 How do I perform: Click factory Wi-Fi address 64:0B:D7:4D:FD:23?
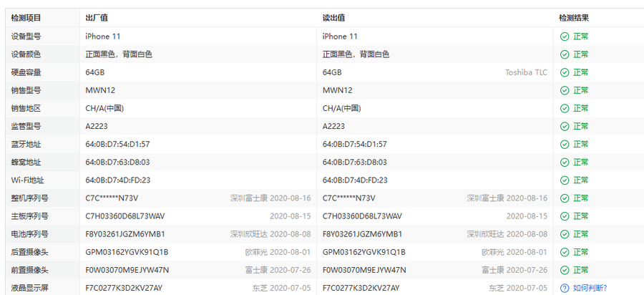point(118,180)
